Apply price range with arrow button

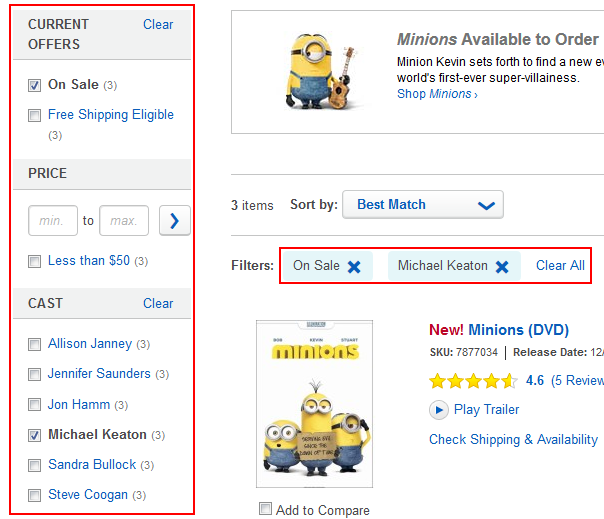[175, 220]
